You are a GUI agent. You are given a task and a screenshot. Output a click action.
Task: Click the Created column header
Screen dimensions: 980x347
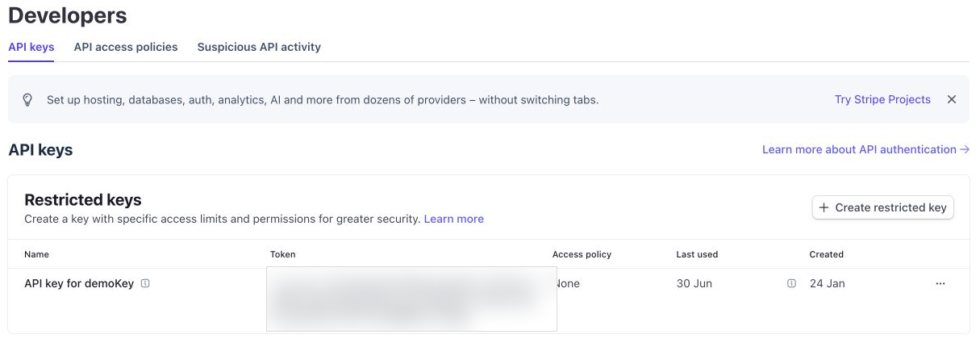[827, 254]
